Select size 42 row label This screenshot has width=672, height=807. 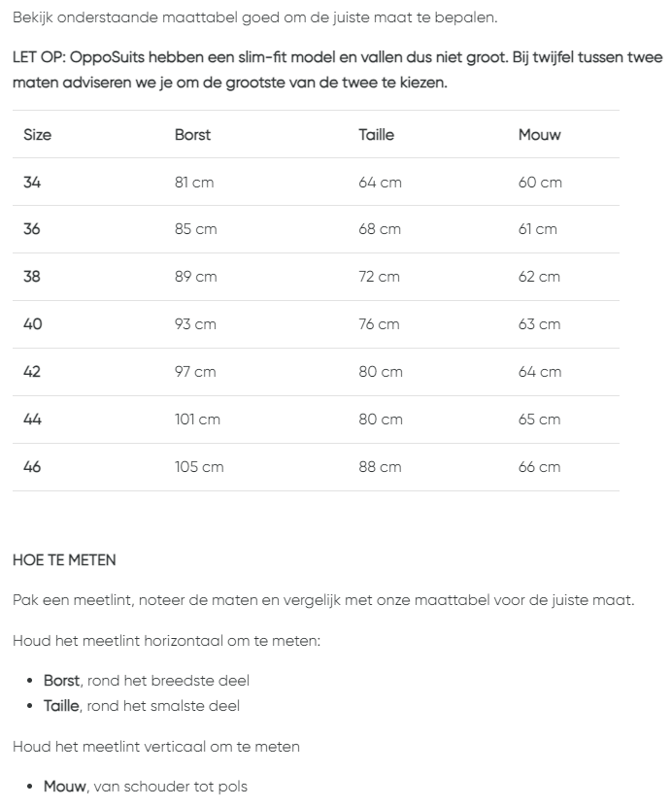tap(33, 372)
